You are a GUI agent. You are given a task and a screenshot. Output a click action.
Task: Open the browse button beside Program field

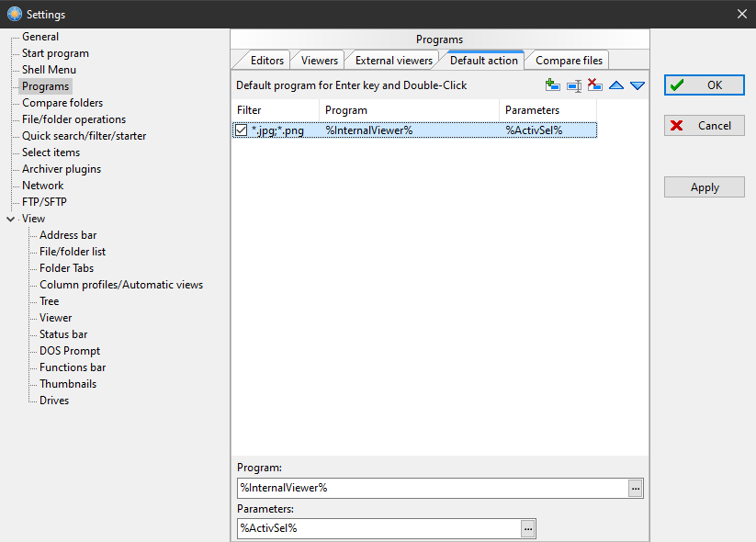pos(636,489)
